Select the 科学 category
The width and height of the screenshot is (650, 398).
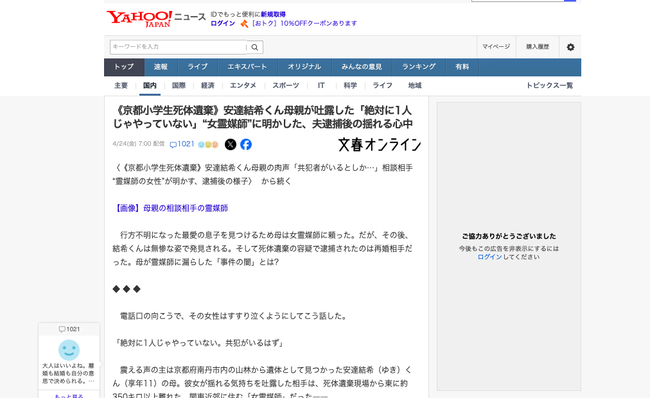coord(350,85)
